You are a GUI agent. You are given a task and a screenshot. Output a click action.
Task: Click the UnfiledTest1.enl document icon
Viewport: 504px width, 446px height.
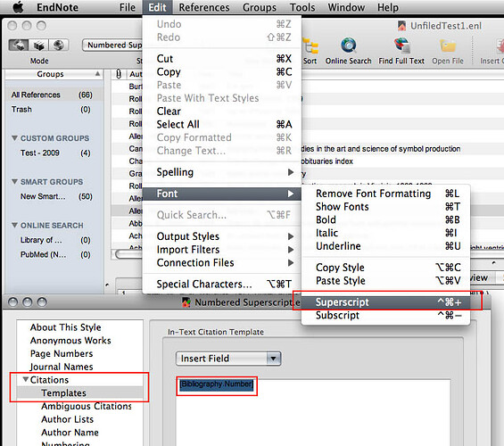[401, 26]
